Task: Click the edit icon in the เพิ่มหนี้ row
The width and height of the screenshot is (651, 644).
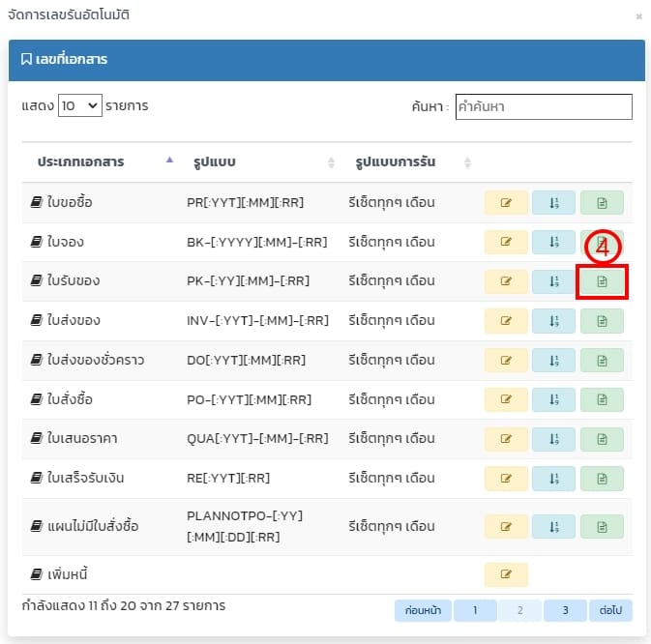Action: tap(506, 574)
